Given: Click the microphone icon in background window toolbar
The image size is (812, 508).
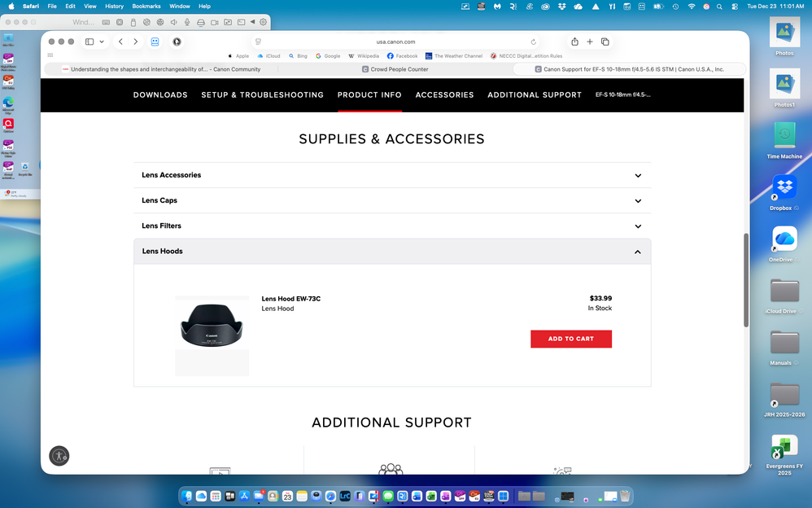Looking at the screenshot, I should (187, 22).
